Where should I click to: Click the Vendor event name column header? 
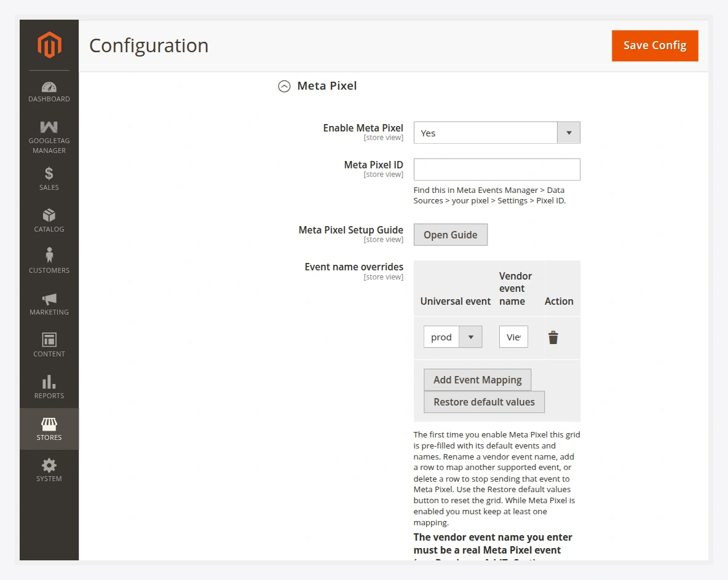[x=515, y=289]
